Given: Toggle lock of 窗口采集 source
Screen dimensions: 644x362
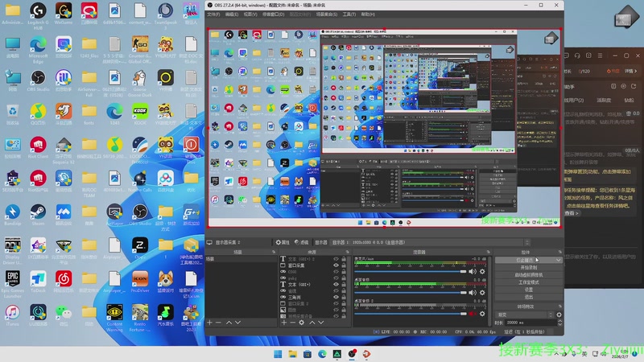Looking at the screenshot, I should (x=344, y=265).
